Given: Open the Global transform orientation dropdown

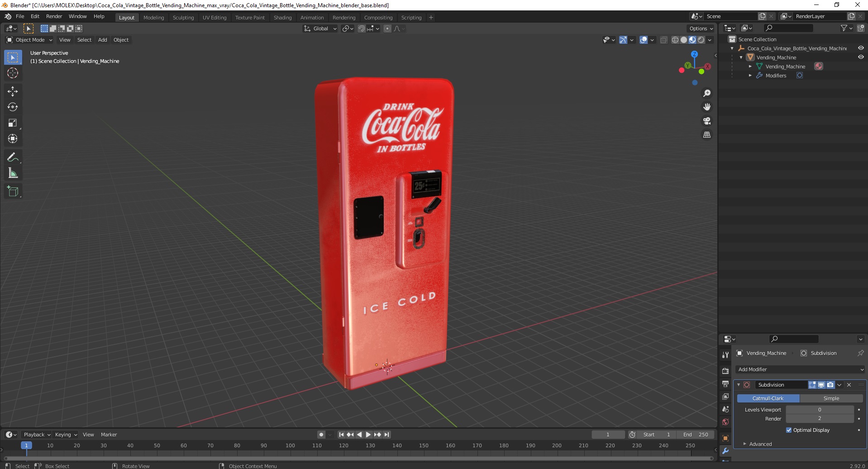Looking at the screenshot, I should tap(320, 29).
